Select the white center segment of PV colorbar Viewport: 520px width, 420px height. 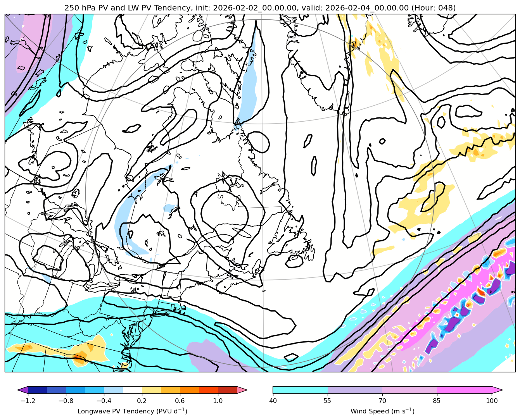pos(132,390)
